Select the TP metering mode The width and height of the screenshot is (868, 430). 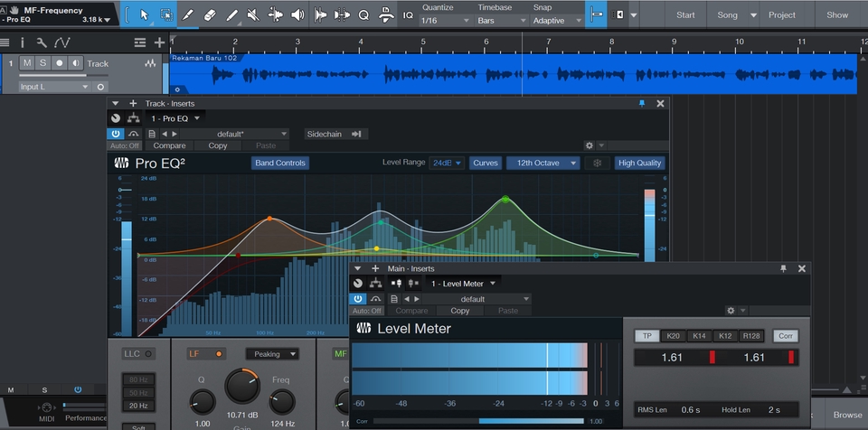pos(647,335)
